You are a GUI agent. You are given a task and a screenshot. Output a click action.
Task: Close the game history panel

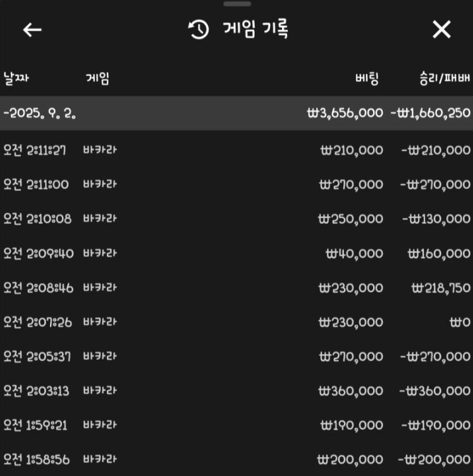(441, 30)
